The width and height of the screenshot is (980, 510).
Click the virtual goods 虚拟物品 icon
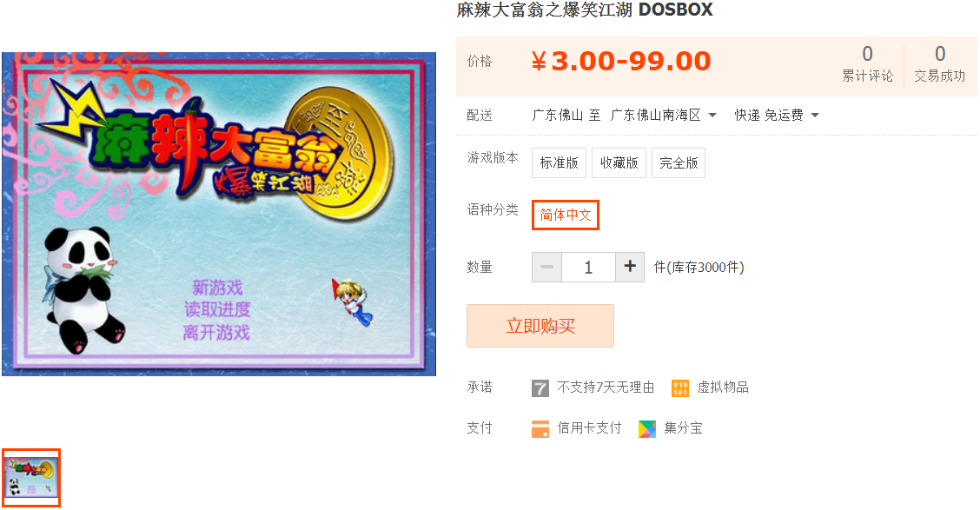pos(680,388)
